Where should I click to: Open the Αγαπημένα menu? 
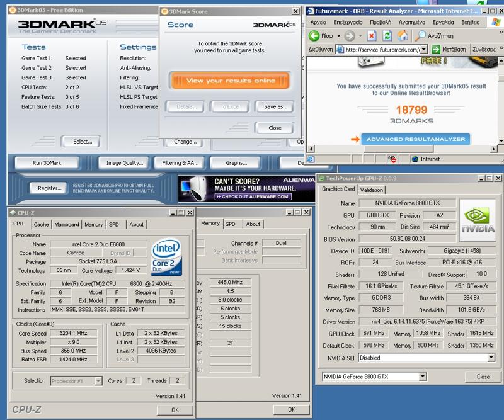(x=412, y=22)
